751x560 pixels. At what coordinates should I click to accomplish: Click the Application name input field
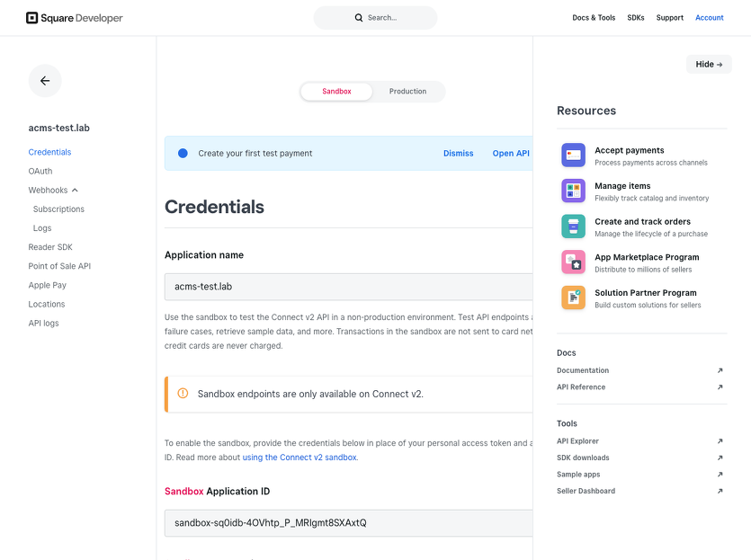(348, 287)
